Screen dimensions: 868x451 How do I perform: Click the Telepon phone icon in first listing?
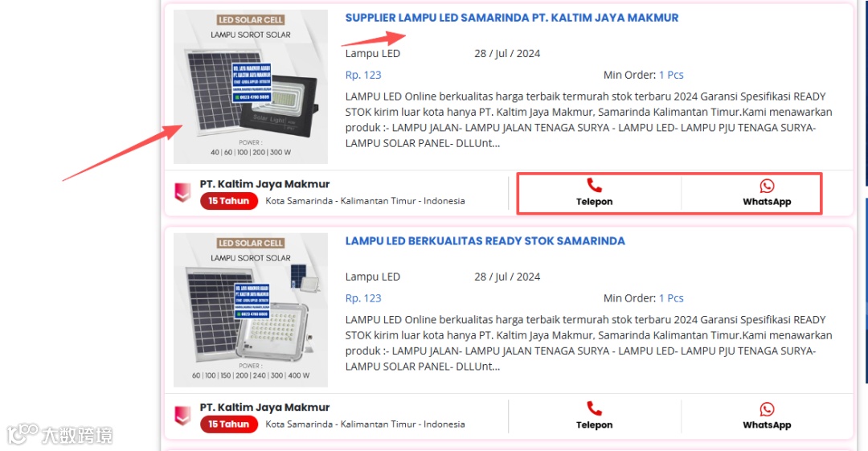[594, 185]
